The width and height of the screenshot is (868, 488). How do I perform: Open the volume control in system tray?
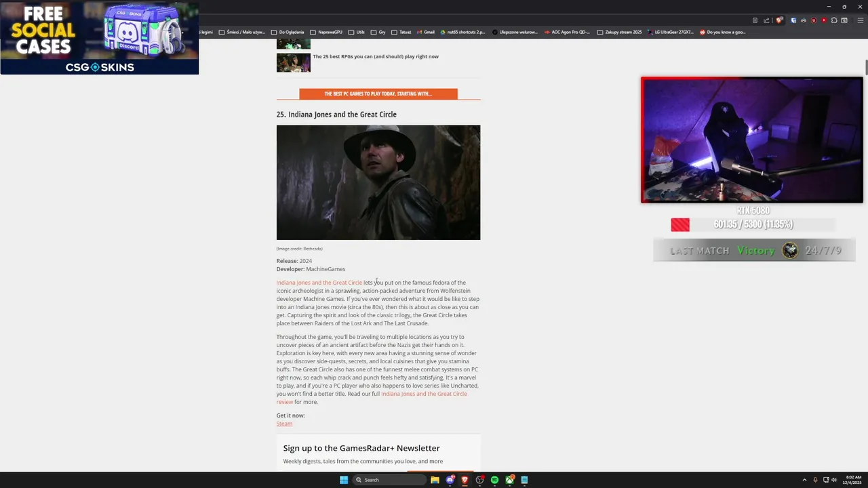834,480
